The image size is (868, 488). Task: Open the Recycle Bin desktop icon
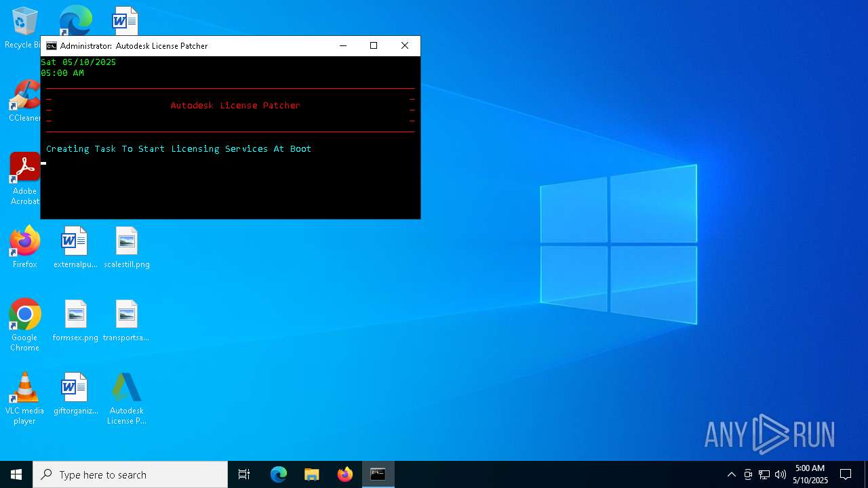24,27
